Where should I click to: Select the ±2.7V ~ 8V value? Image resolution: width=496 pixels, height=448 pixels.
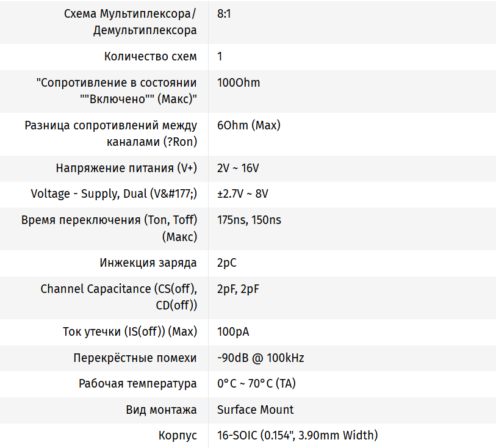tap(242, 194)
